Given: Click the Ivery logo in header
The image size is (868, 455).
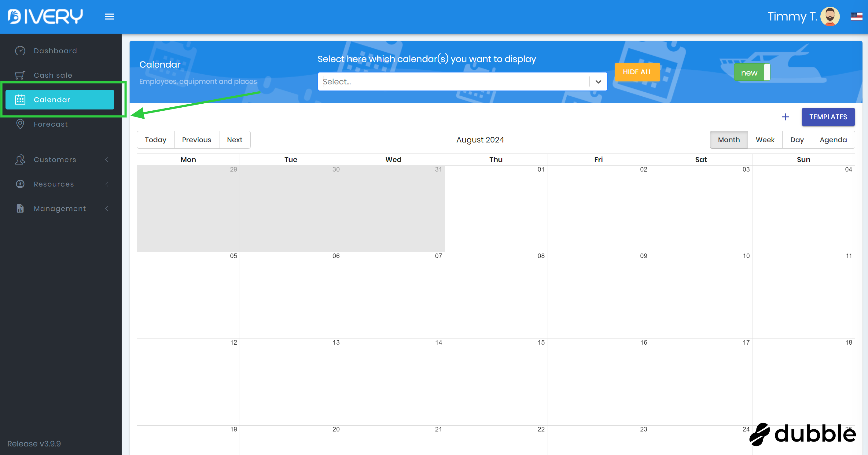Looking at the screenshot, I should click(x=45, y=16).
